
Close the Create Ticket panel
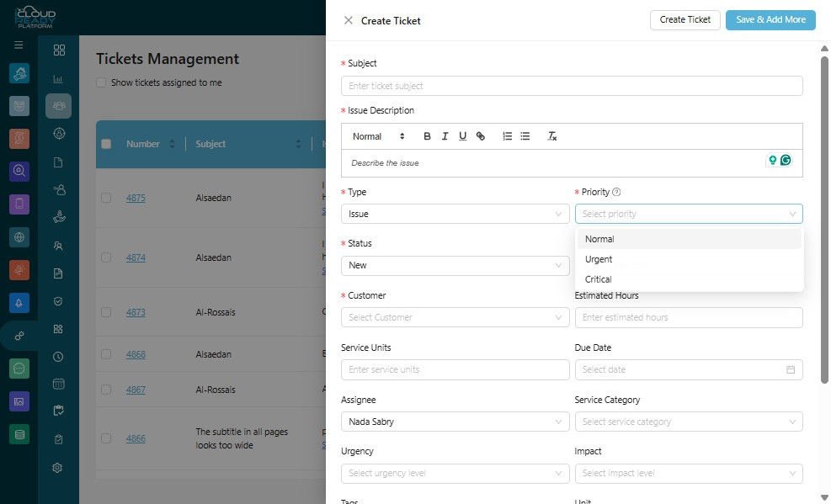coord(349,20)
